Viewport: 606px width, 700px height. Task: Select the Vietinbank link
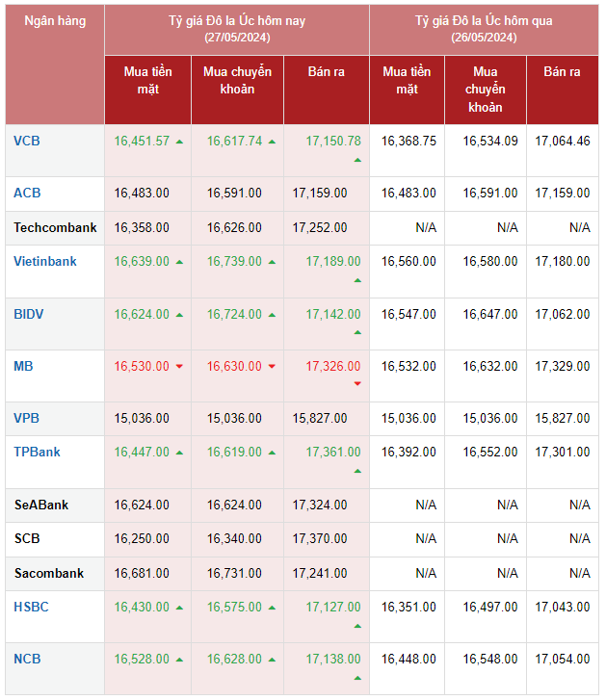tap(45, 261)
